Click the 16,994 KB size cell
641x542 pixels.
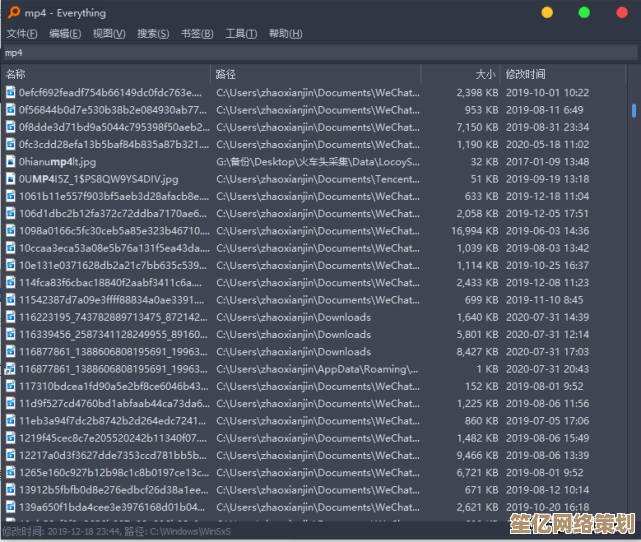(475, 231)
